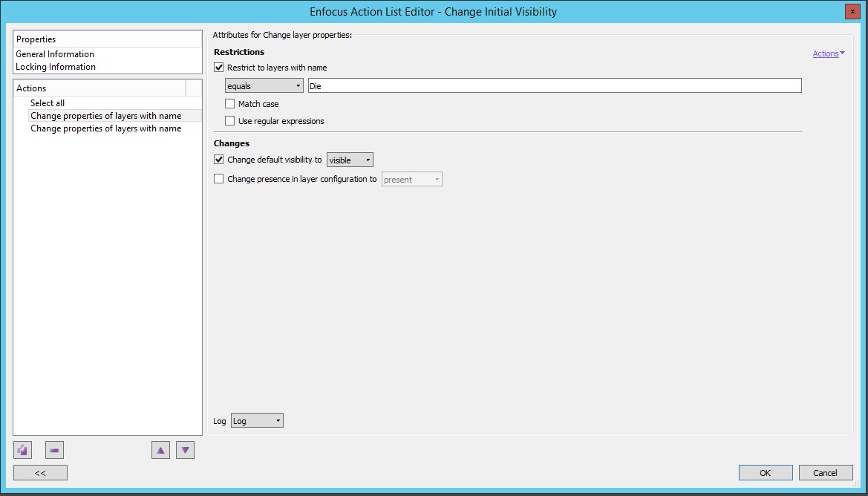The width and height of the screenshot is (868, 496).
Task: Open the present layer configuration dropdown
Action: coord(412,180)
